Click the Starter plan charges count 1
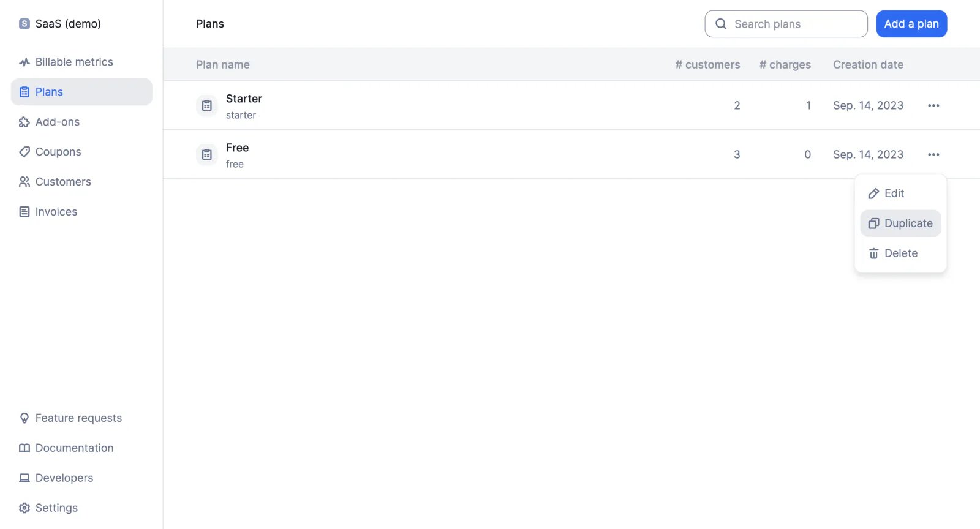This screenshot has width=980, height=529. pyautogui.click(x=809, y=105)
